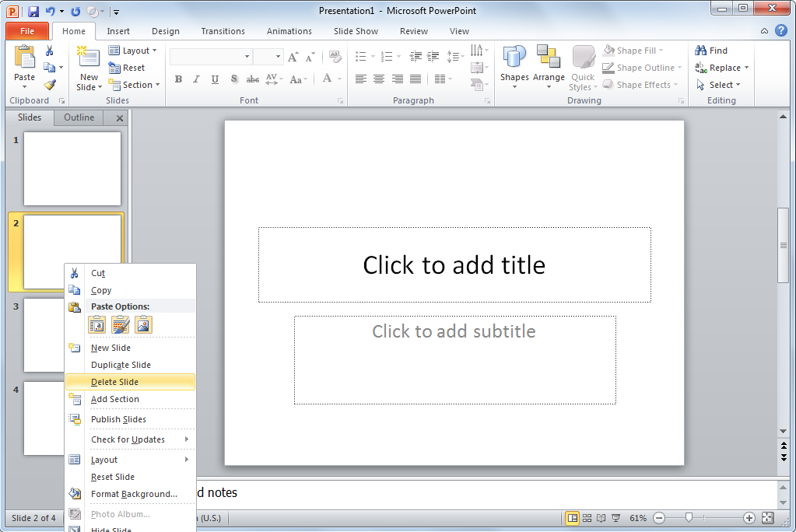Select the Keep Source Formatting paste option

point(120,324)
